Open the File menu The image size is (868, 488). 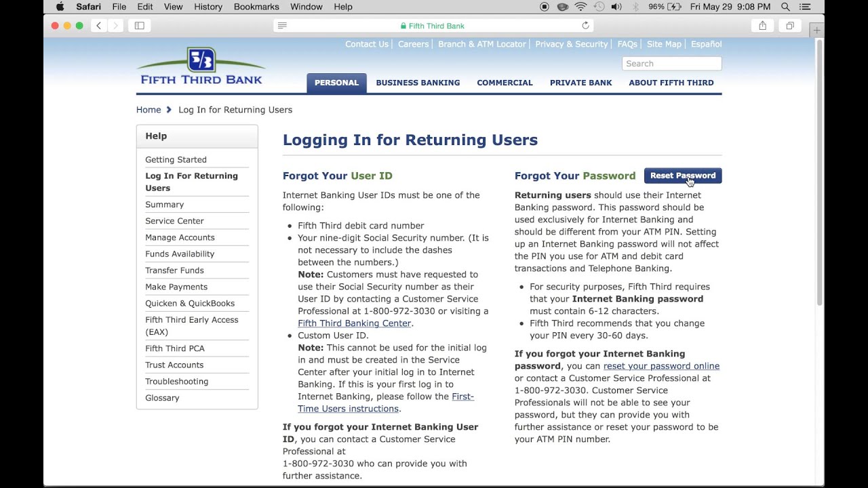coord(119,7)
